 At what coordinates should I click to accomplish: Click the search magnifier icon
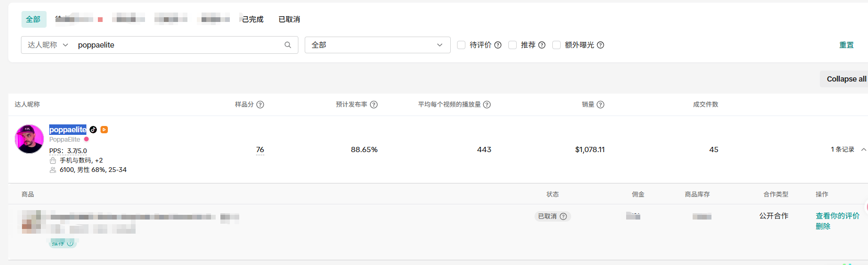click(x=287, y=45)
